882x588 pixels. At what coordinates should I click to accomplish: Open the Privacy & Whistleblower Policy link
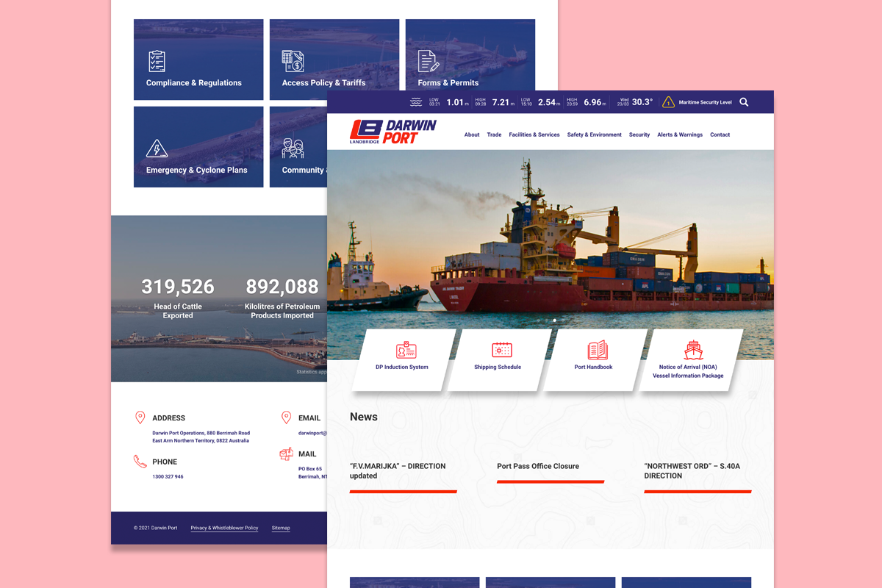(x=224, y=528)
